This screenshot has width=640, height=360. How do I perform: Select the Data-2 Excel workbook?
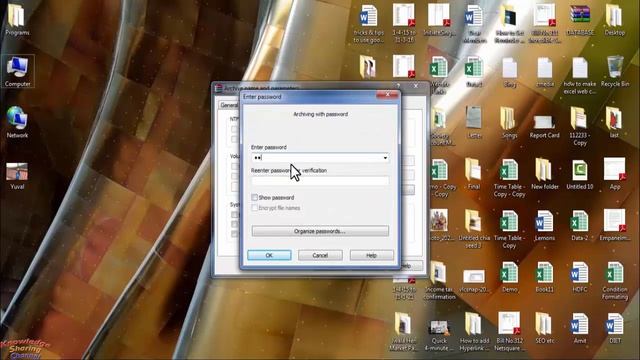click(580, 225)
